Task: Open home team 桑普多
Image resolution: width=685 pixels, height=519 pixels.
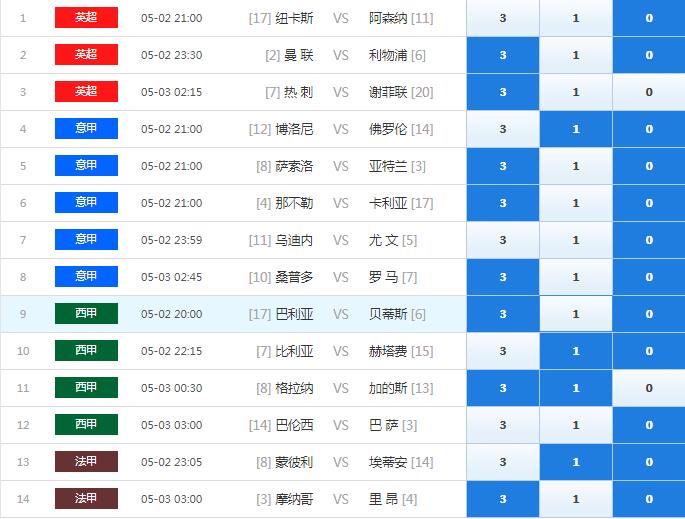Action: click(x=294, y=277)
